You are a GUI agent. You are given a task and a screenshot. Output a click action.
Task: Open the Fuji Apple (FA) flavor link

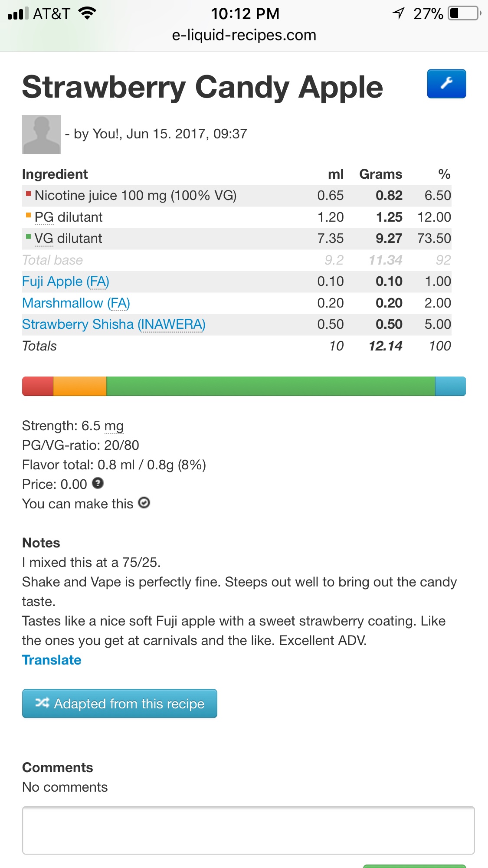point(66,282)
